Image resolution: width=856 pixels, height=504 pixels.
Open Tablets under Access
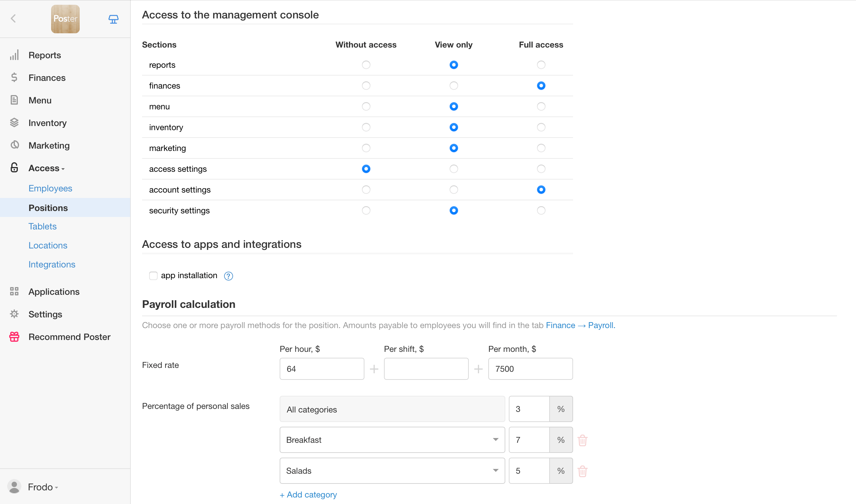(43, 226)
